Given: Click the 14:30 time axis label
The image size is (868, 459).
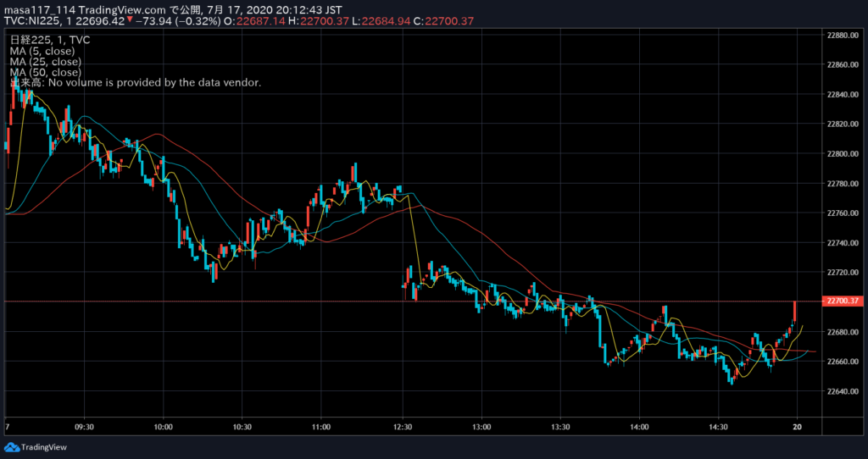Looking at the screenshot, I should [719, 427].
